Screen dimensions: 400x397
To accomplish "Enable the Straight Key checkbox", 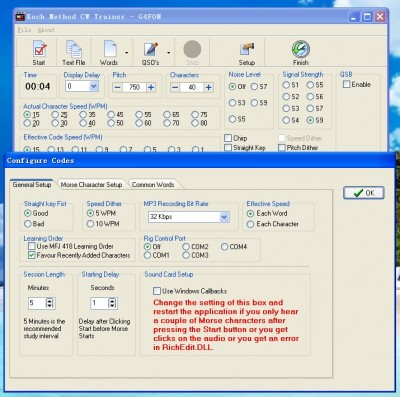I will pos(228,147).
